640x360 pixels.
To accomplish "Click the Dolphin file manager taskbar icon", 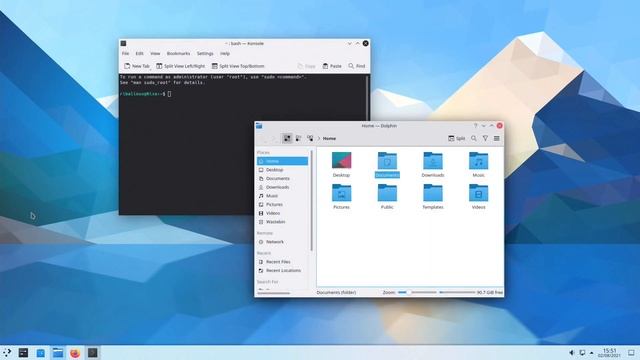I will [58, 353].
